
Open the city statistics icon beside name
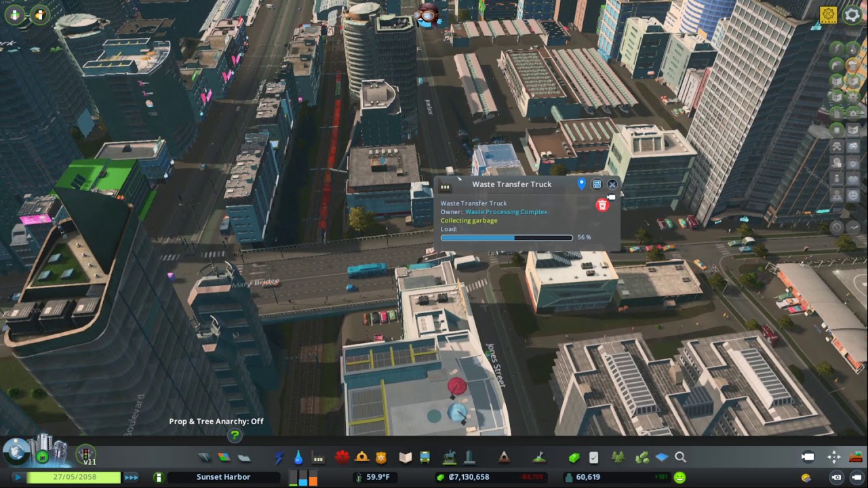tap(158, 478)
